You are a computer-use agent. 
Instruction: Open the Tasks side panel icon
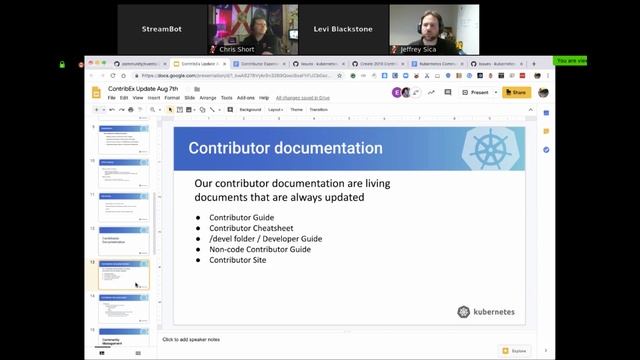pos(547,150)
